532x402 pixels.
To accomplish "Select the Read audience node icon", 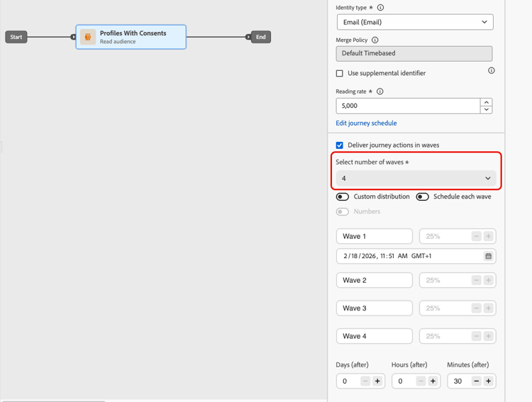I will (x=88, y=37).
